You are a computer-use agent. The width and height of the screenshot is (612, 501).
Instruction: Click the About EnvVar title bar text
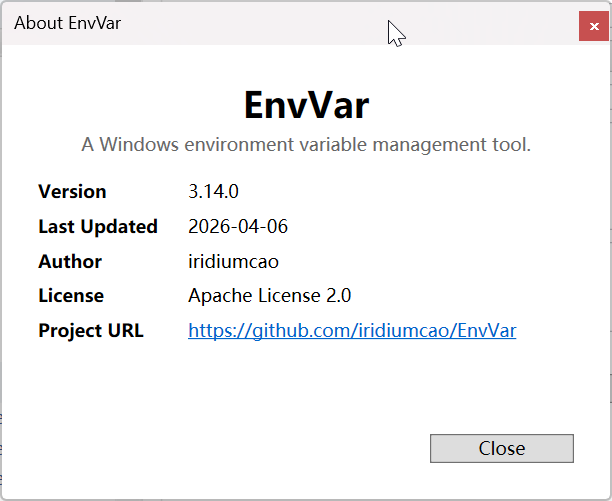point(67,22)
